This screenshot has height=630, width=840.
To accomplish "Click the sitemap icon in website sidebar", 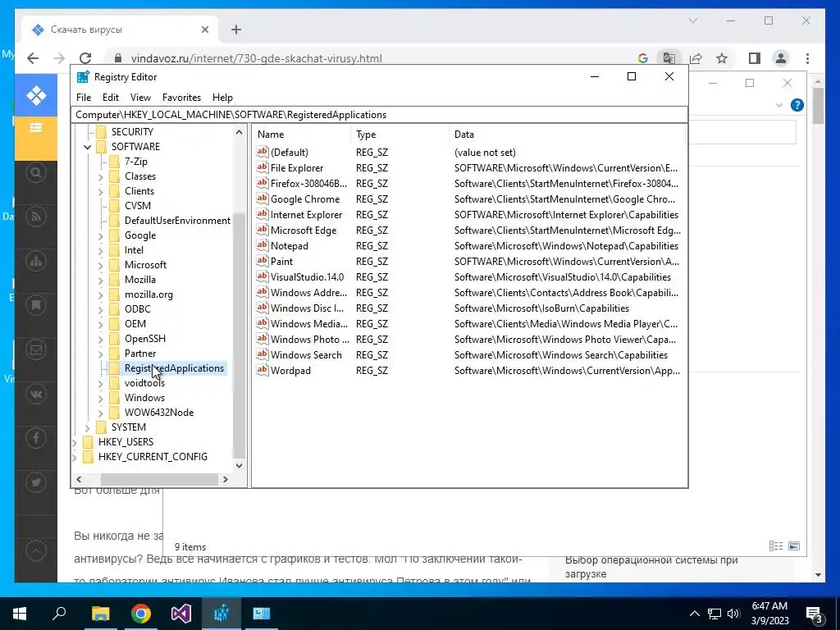I will [36, 262].
